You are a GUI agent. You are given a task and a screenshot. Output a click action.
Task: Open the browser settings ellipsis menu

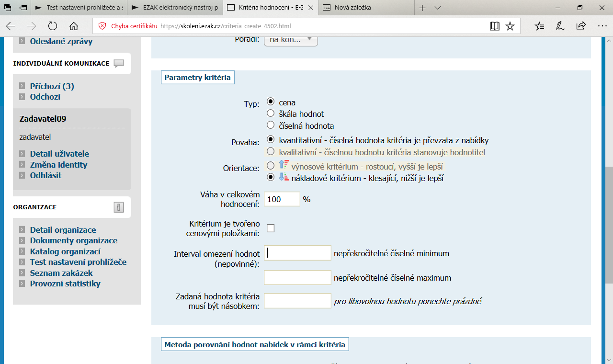click(x=602, y=26)
